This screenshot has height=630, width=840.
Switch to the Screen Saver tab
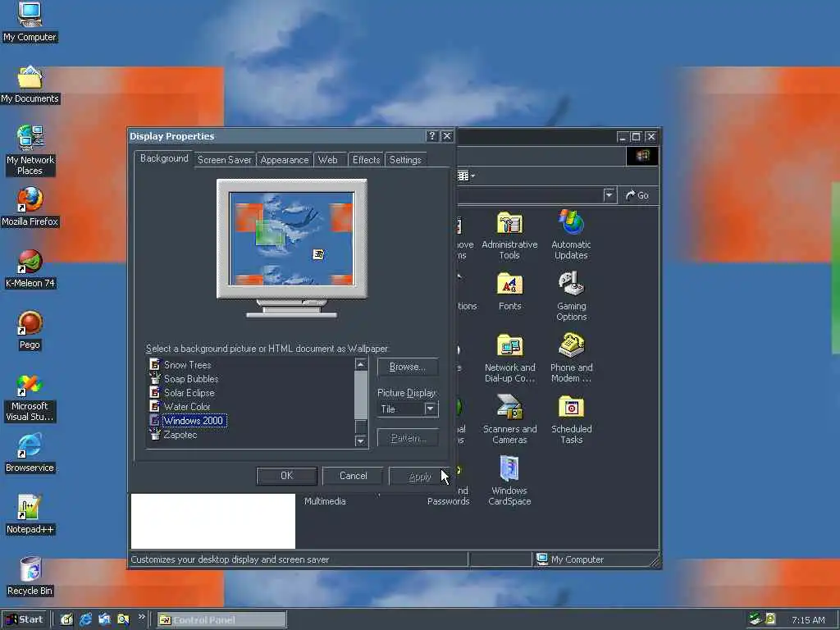pos(225,160)
